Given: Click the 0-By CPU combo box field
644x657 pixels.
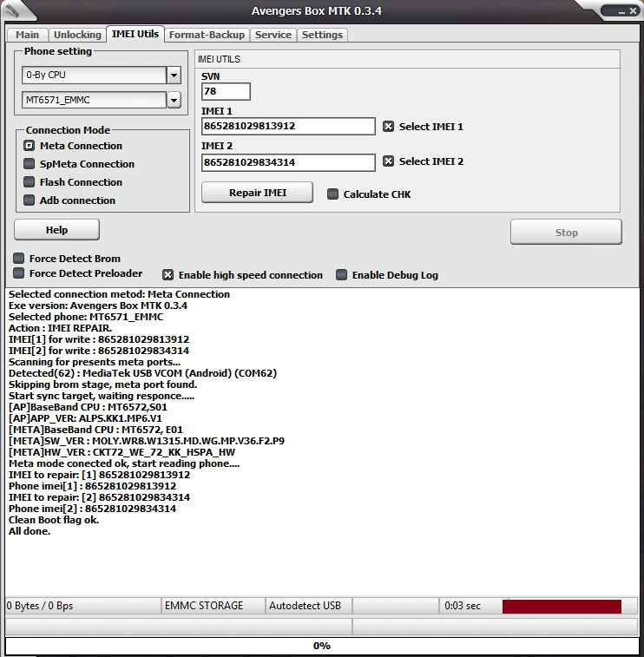Looking at the screenshot, I should point(95,75).
